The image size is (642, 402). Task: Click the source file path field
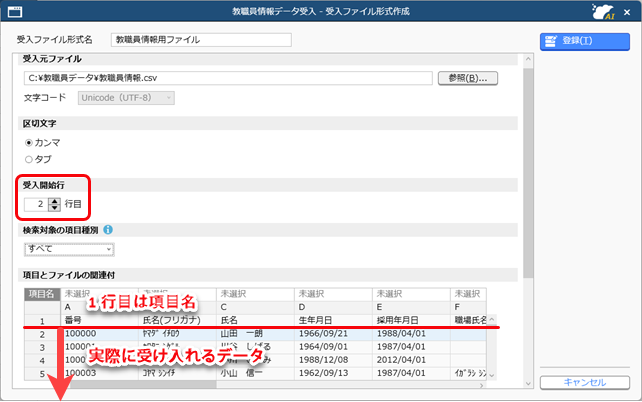coord(228,78)
